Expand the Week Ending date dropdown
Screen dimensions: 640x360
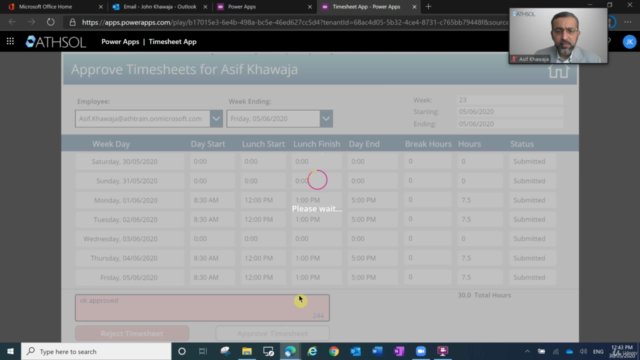pos(326,118)
